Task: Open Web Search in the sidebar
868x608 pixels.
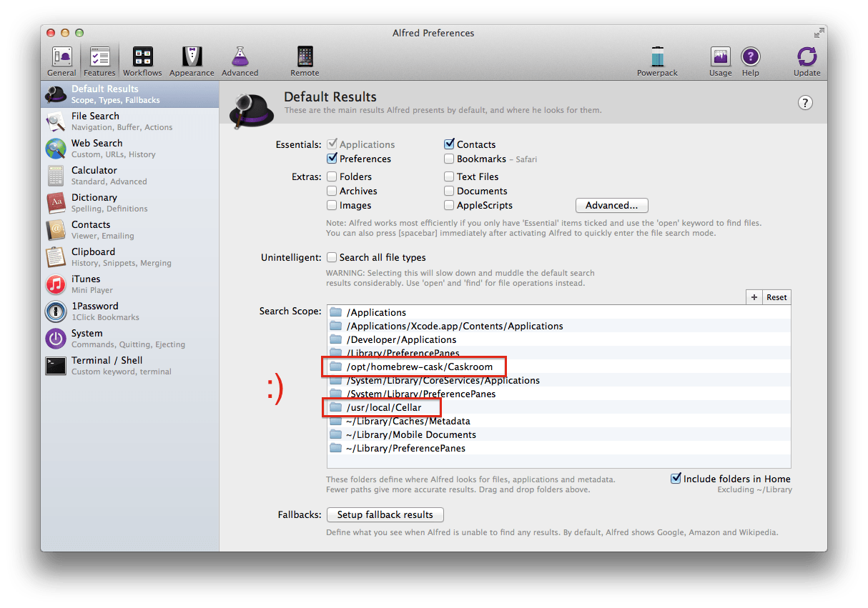Action: [x=129, y=149]
